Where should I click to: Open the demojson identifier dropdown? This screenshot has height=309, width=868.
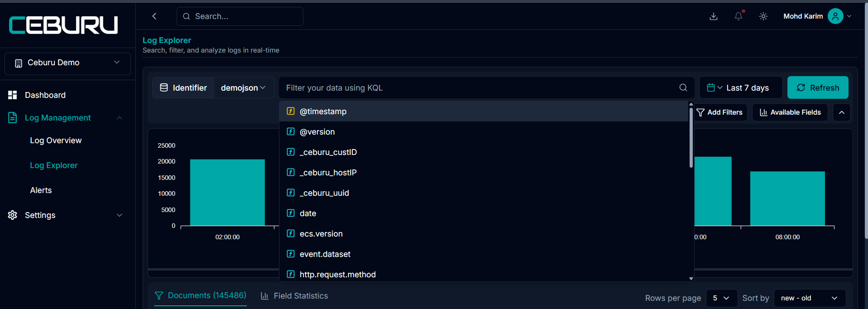(x=244, y=88)
